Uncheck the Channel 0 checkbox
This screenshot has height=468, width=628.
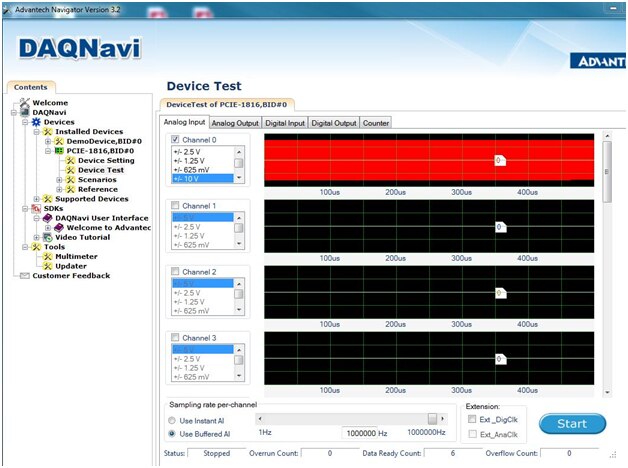[x=175, y=139]
